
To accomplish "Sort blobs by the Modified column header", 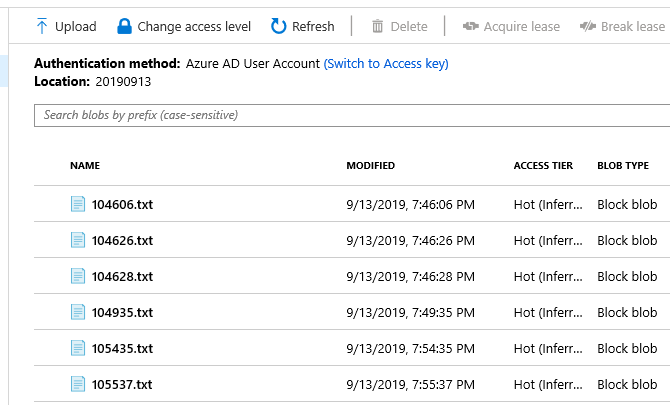I will pos(370,165).
